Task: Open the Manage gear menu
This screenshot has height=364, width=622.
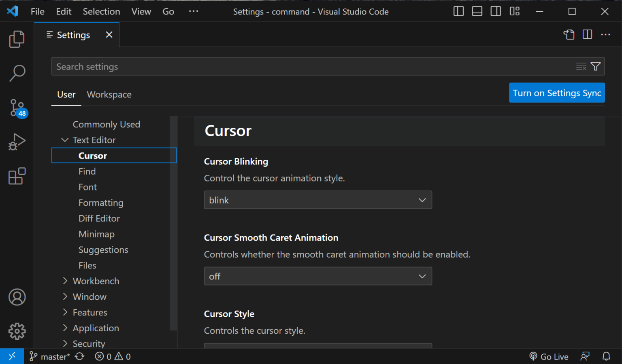Action: click(x=17, y=331)
